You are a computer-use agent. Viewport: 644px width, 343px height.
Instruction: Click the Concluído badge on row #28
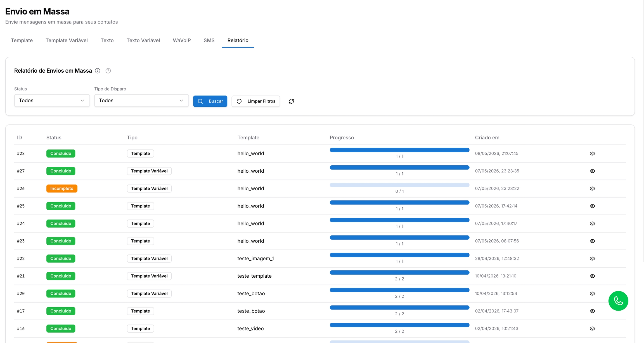pos(61,153)
